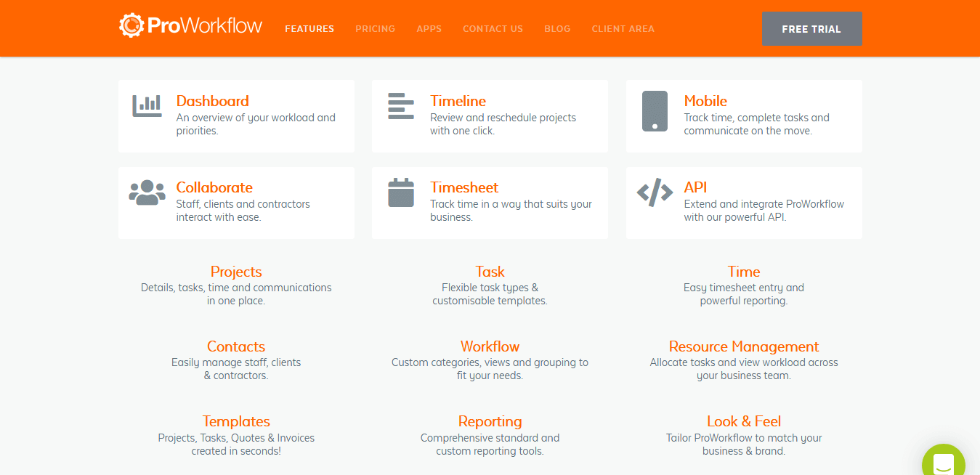
Task: Click 'Projects, Tasks, Quotes & Invoices' text
Action: point(236,444)
